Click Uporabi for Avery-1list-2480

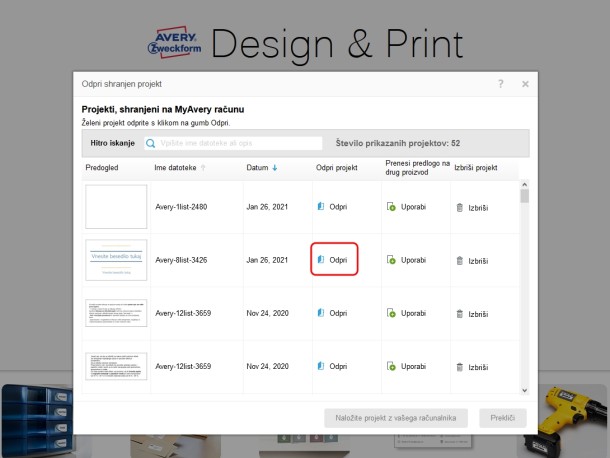click(406, 207)
